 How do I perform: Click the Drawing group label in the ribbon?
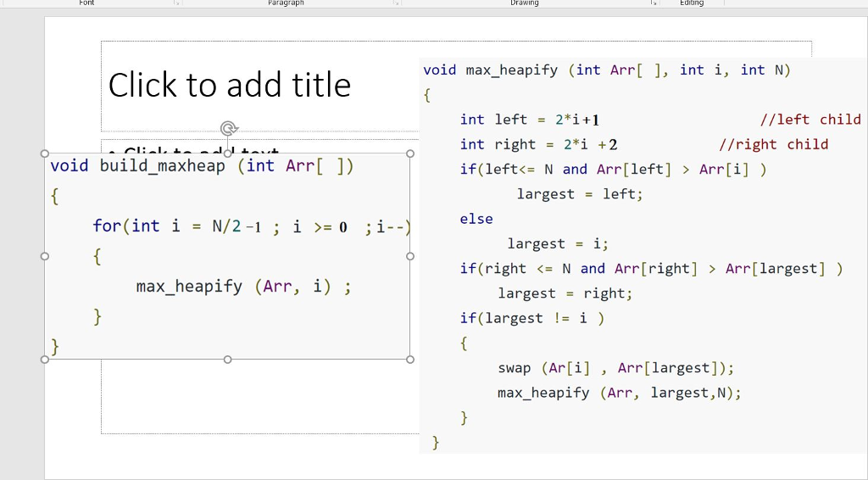coord(524,3)
